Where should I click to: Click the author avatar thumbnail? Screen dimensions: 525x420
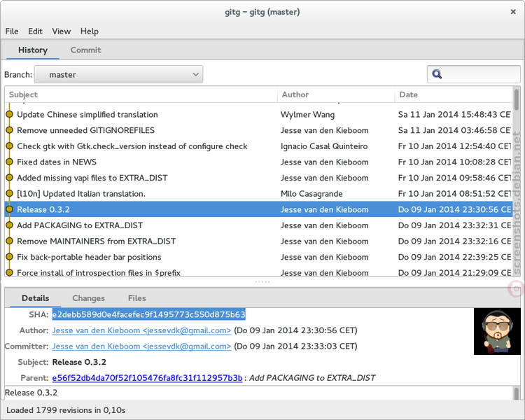[x=497, y=331]
